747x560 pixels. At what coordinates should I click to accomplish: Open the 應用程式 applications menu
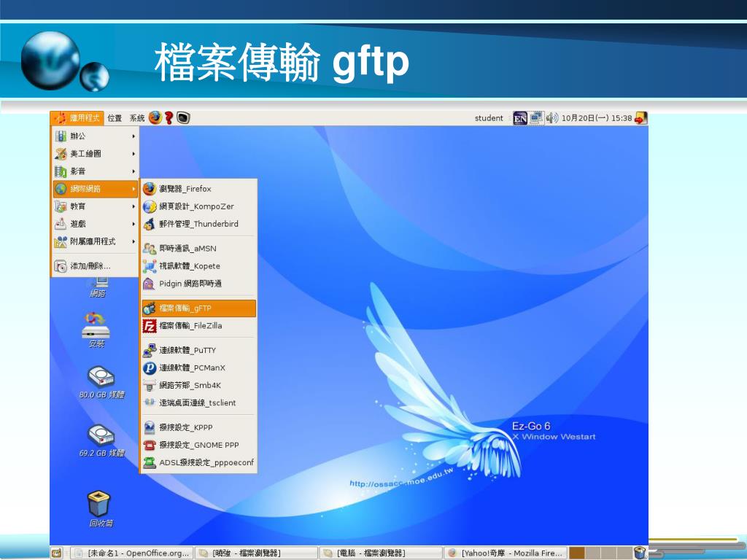coord(77,118)
